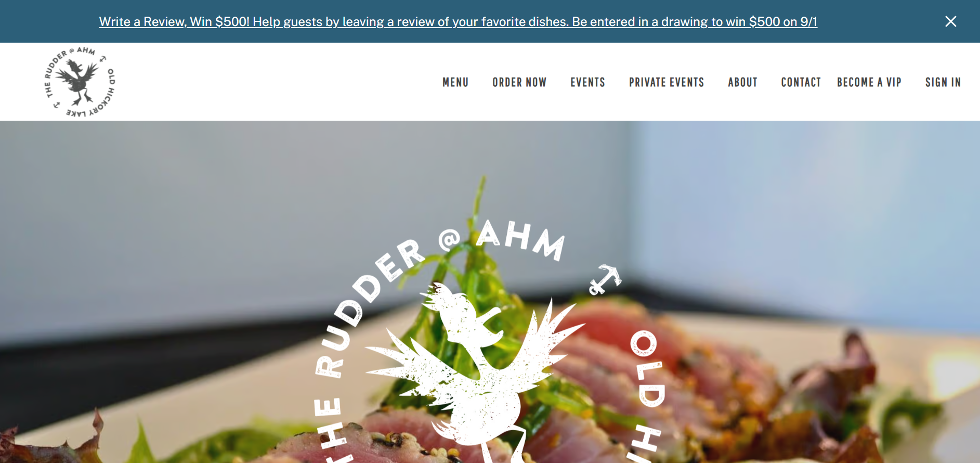Open PRIVATE EVENTS section
The width and height of the screenshot is (980, 463).
coord(667,82)
